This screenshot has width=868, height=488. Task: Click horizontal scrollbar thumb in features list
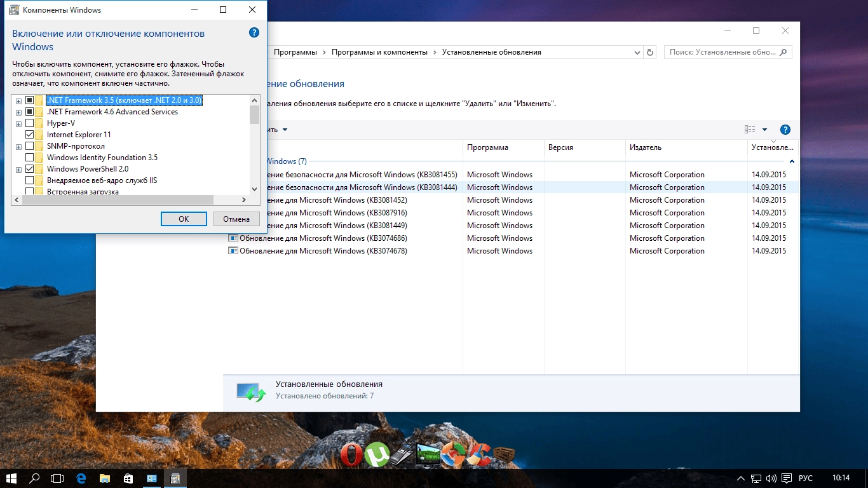click(x=118, y=200)
